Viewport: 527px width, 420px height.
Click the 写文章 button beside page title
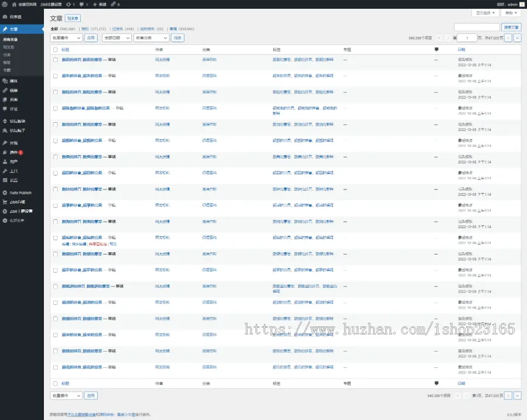pyautogui.click(x=73, y=18)
